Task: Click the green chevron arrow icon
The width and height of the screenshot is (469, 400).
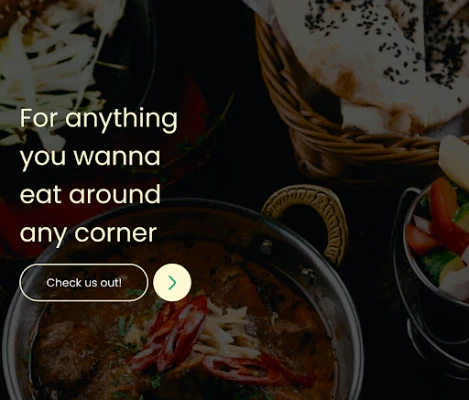Action: [172, 283]
